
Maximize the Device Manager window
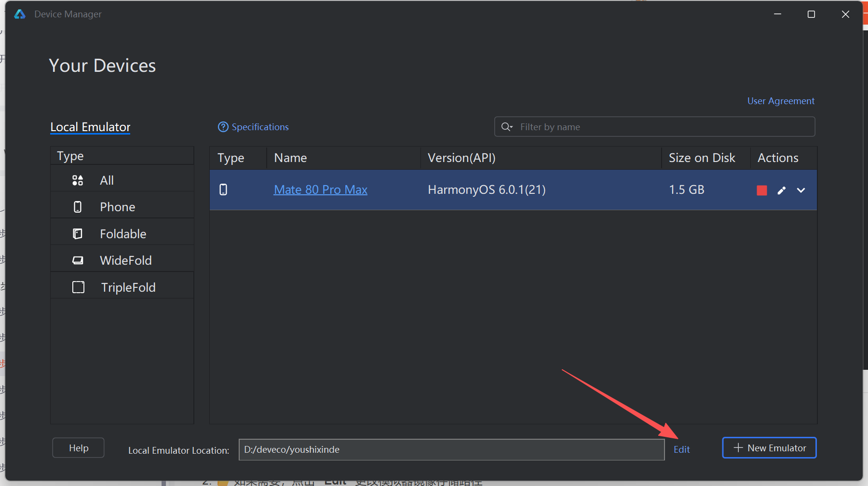coord(811,14)
